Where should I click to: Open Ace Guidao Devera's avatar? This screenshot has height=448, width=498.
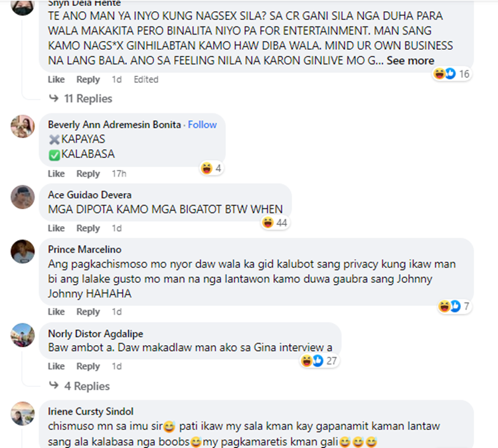(x=23, y=197)
